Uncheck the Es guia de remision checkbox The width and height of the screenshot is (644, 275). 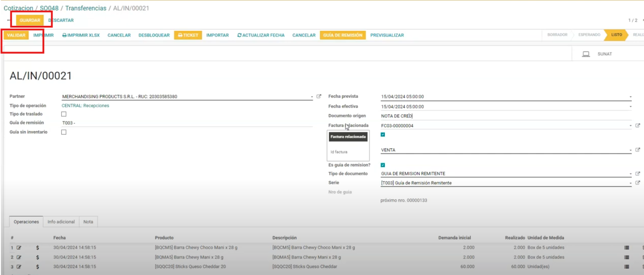[383, 165]
